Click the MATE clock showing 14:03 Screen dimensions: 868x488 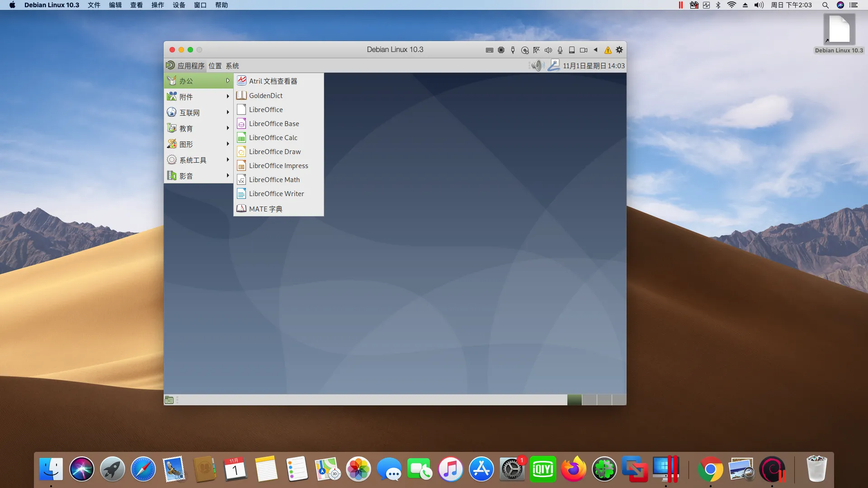coord(594,66)
